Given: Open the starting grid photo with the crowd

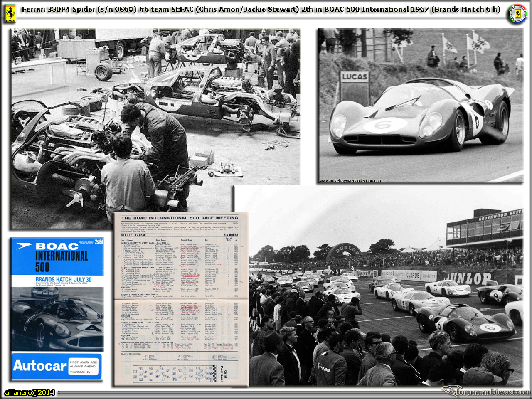Looking at the screenshot, I should [x=379, y=286].
